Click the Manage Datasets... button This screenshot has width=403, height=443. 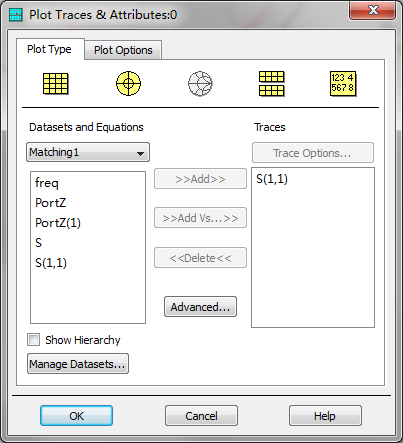pos(78,364)
